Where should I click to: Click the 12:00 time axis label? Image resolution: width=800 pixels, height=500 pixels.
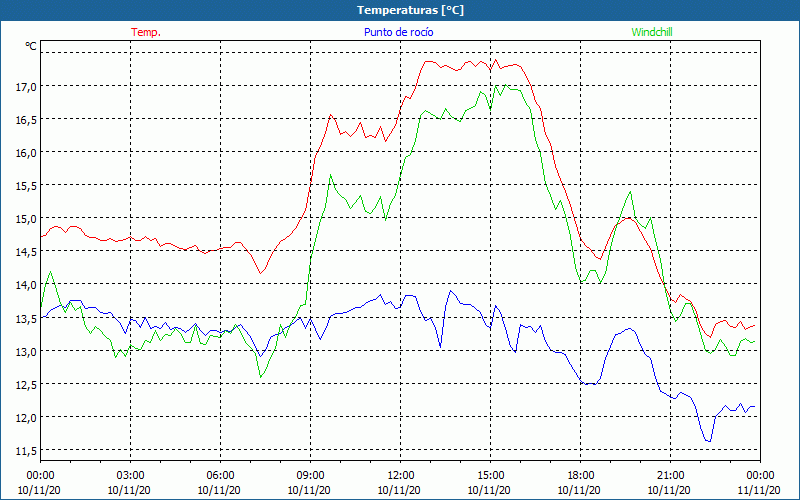point(401,476)
